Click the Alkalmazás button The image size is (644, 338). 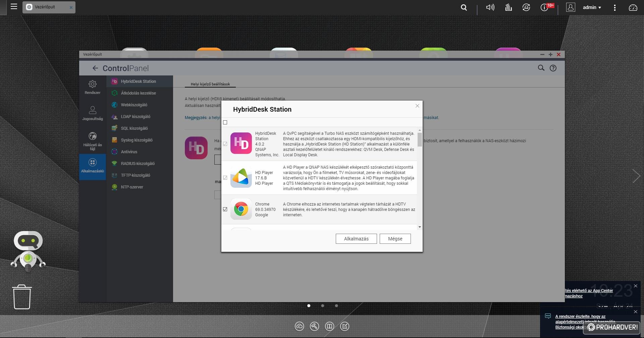(x=356, y=239)
